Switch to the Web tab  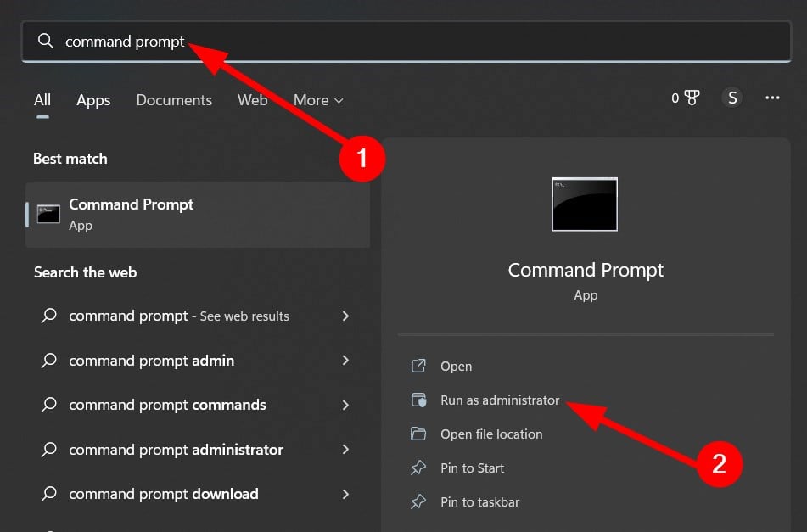[252, 100]
